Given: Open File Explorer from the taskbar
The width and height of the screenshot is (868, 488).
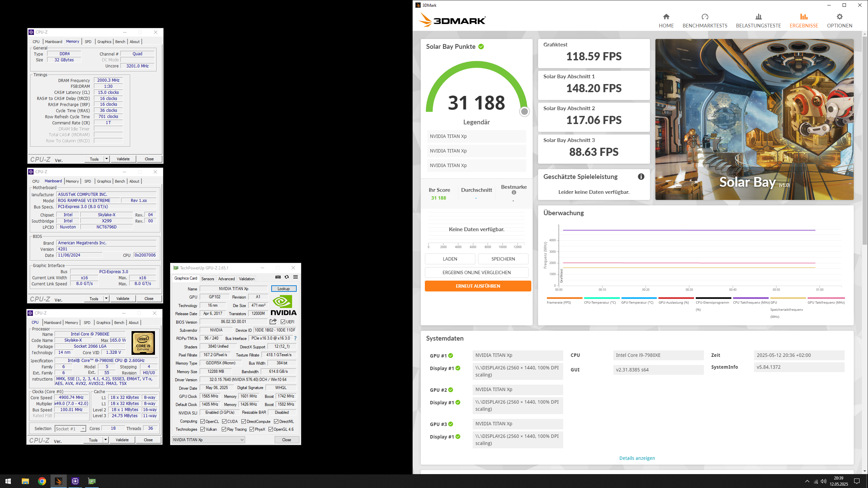Looking at the screenshot, I should [x=25, y=481].
